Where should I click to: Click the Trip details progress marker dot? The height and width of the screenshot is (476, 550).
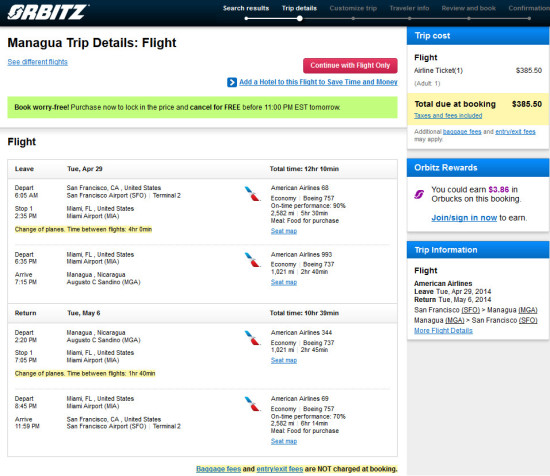tap(300, 19)
